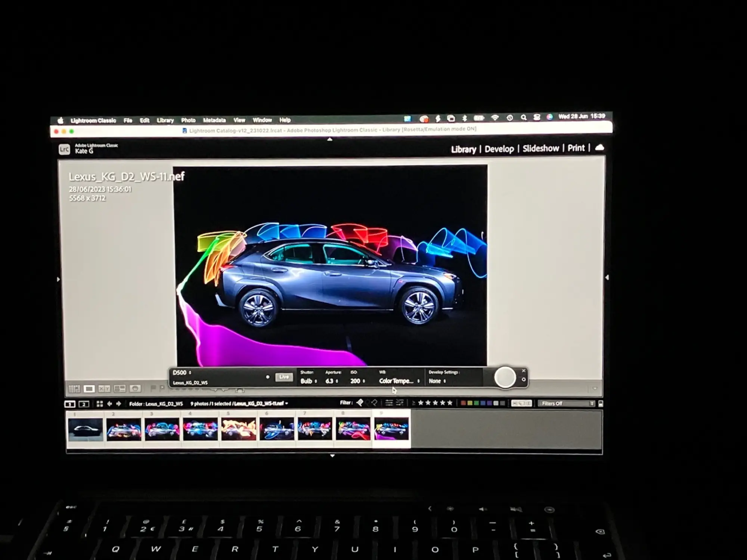Open People view icon
747x560 pixels.
tap(135, 389)
